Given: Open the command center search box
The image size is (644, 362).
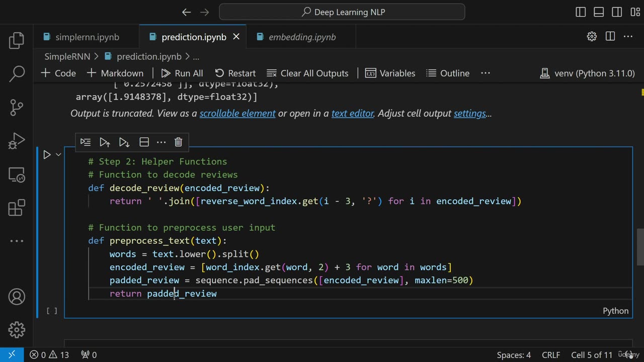Looking at the screenshot, I should click(342, 12).
